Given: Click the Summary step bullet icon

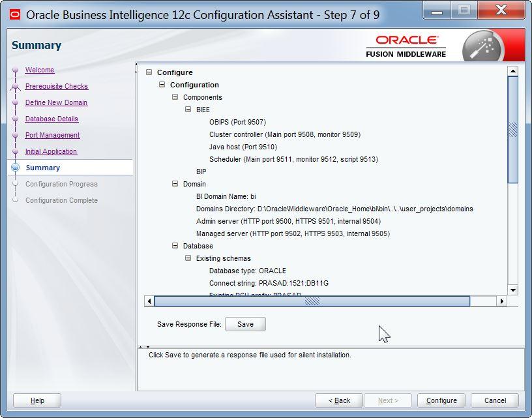Looking at the screenshot, I should [15, 168].
